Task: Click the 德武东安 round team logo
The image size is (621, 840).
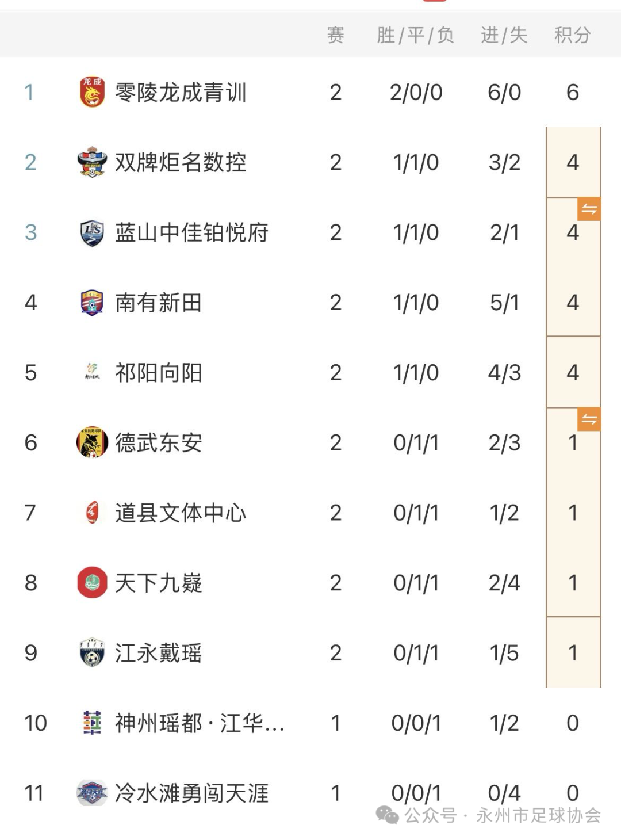Action: pos(92,442)
